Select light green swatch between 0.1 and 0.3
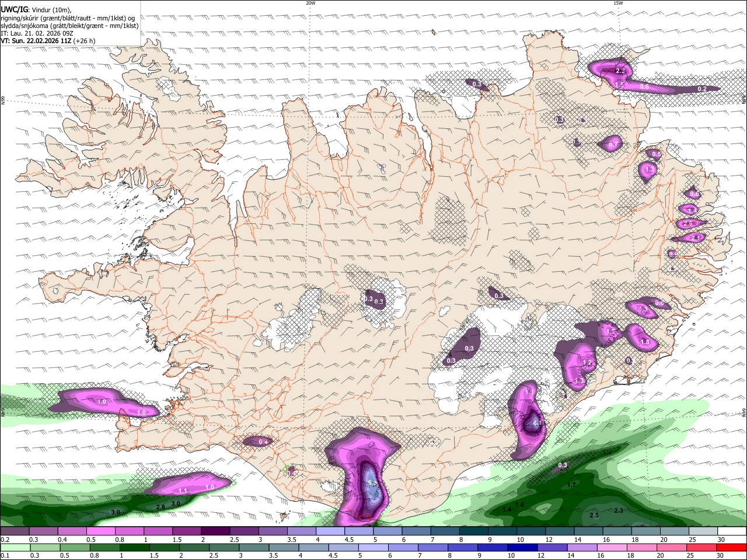This screenshot has height=560, width=747. click(x=16, y=547)
